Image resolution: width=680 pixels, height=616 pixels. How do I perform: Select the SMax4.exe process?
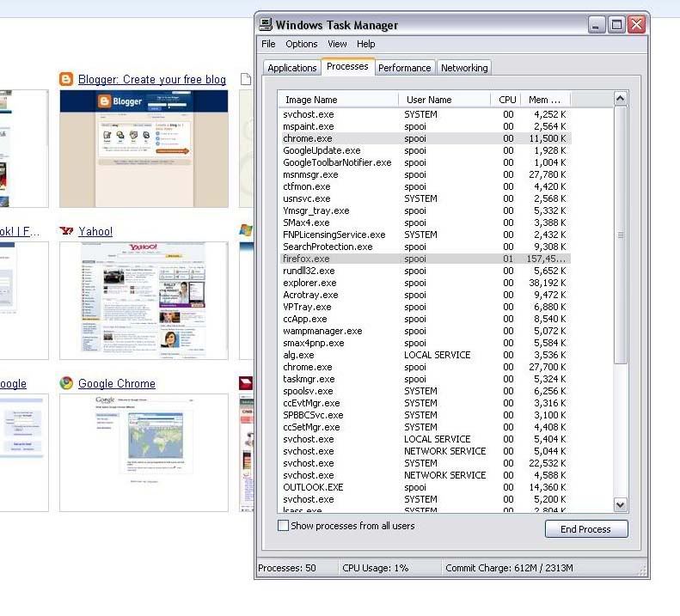425,223
